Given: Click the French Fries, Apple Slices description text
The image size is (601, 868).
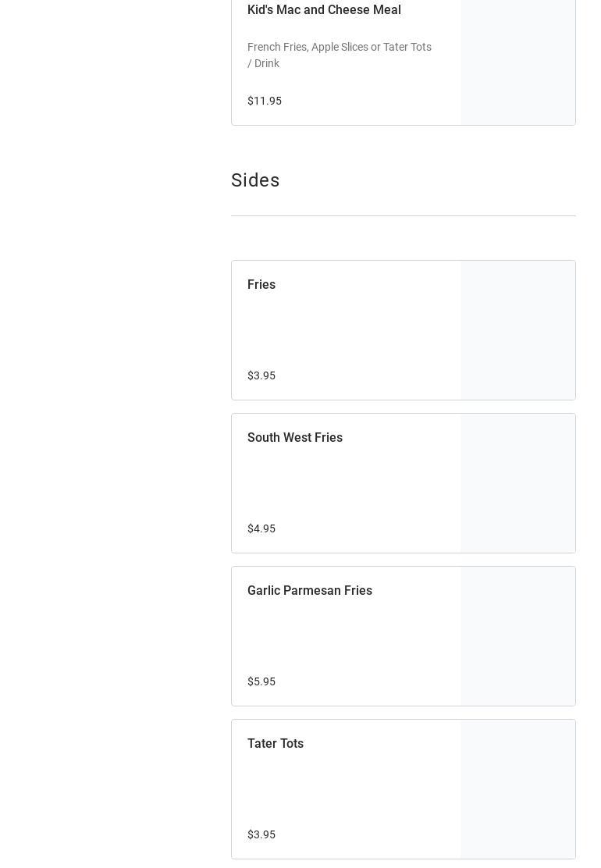Looking at the screenshot, I should pyautogui.click(x=339, y=55).
